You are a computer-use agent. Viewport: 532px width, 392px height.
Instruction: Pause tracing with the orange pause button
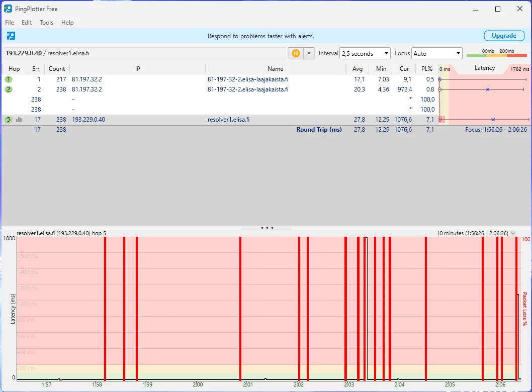[x=296, y=53]
